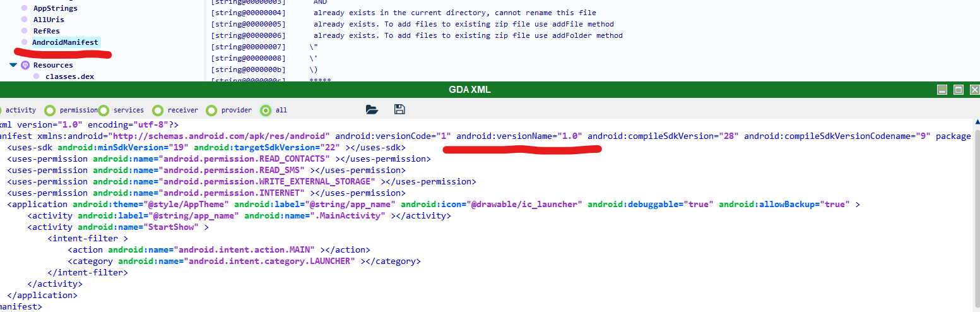
Task: Click the scrollbar up arrow in XML view
Action: tap(977, 121)
